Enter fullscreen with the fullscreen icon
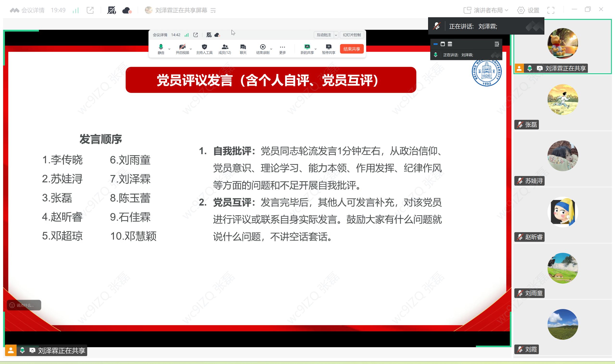The width and height of the screenshot is (615, 364). coord(550,10)
